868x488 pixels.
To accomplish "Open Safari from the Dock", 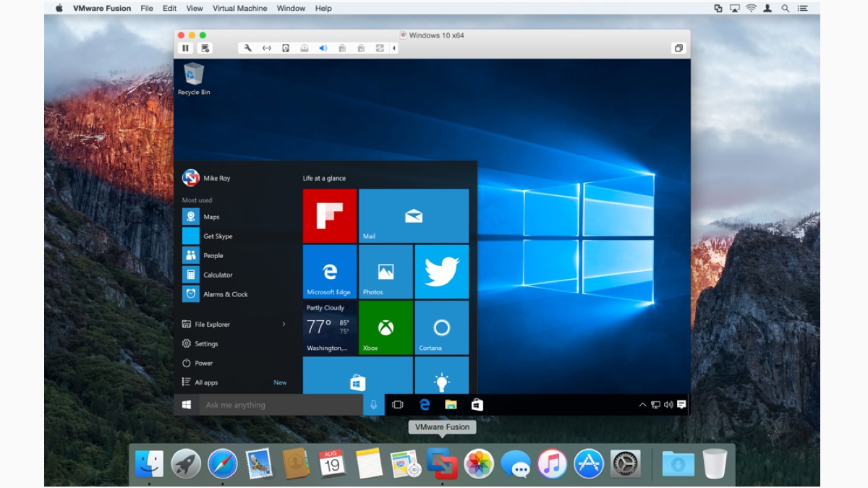I will point(222,463).
